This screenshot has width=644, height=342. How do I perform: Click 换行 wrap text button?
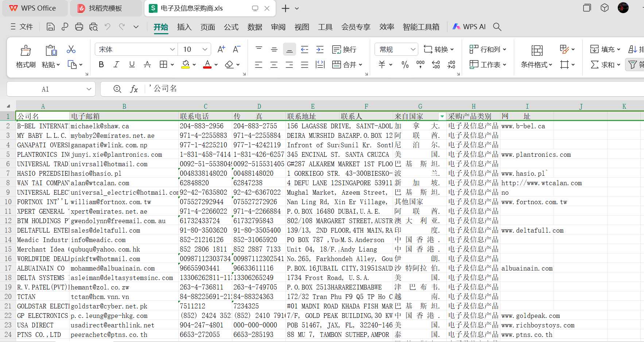pos(344,49)
